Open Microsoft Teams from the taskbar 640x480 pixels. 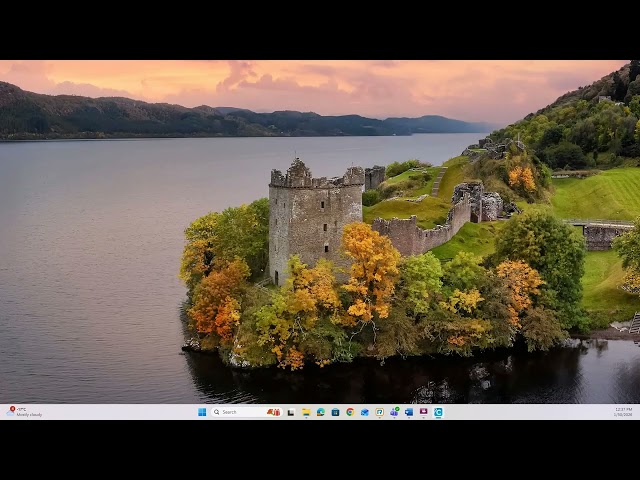(394, 412)
